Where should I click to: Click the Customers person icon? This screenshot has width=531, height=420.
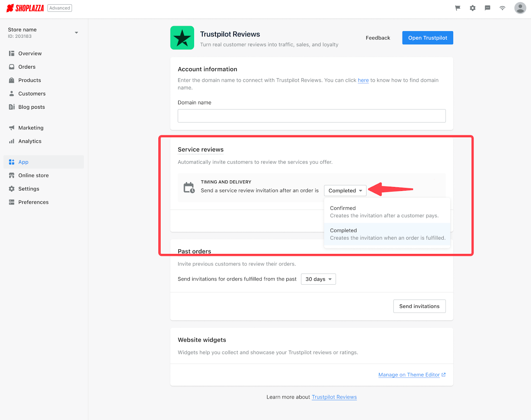12,93
